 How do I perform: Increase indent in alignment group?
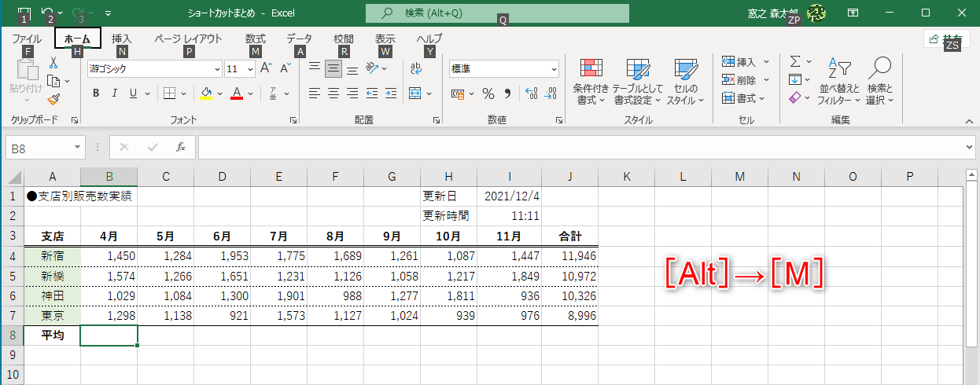[x=390, y=93]
